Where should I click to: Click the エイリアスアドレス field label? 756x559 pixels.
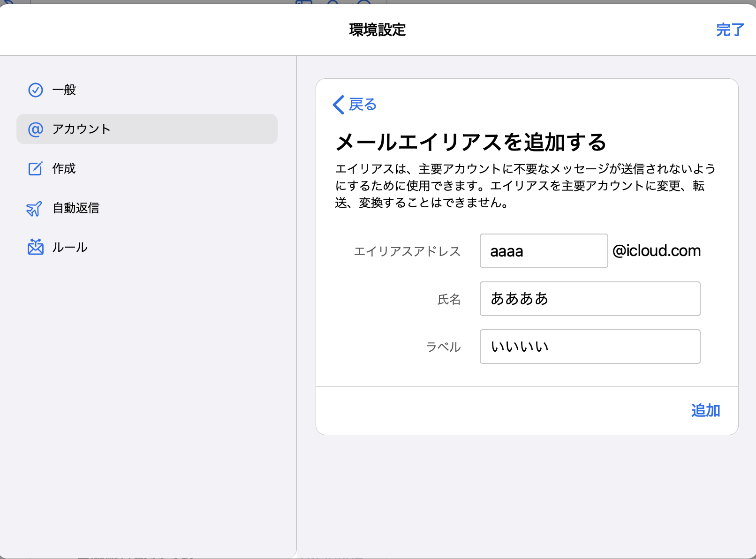click(407, 251)
